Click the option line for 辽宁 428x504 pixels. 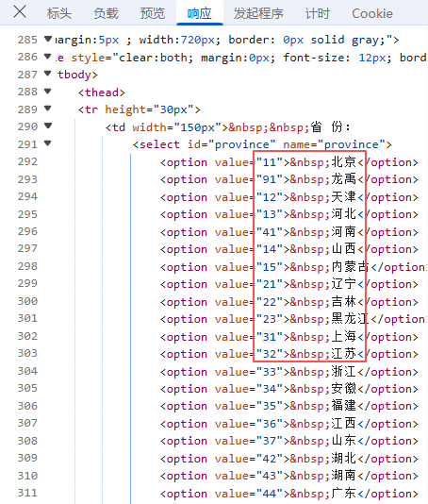point(289,284)
